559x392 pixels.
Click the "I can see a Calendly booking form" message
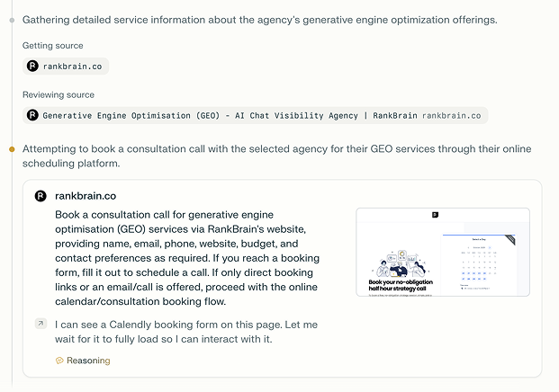pos(186,332)
